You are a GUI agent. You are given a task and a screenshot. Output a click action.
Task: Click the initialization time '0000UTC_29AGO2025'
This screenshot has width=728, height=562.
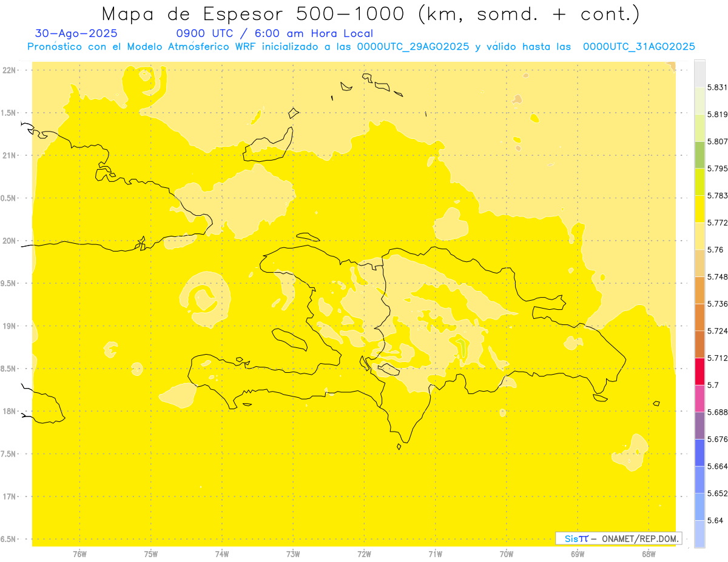(413, 47)
